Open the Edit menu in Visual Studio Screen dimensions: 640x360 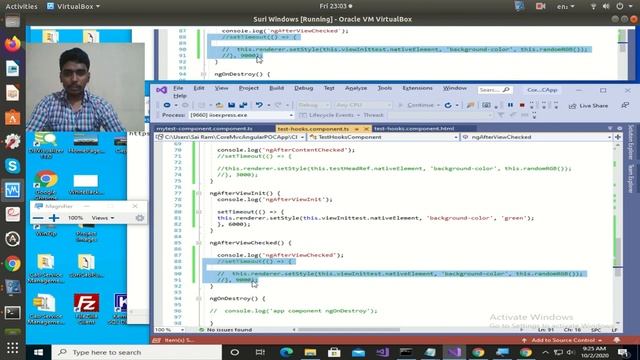[x=199, y=88]
